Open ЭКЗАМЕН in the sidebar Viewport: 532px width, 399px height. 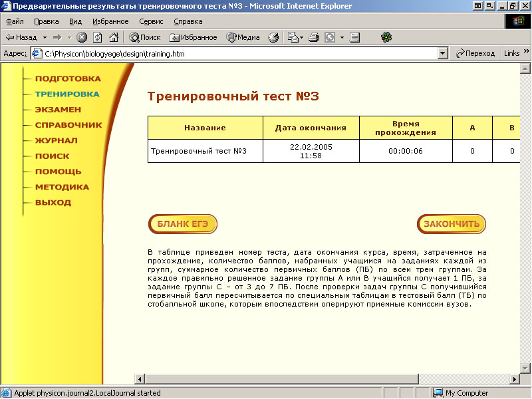point(58,110)
